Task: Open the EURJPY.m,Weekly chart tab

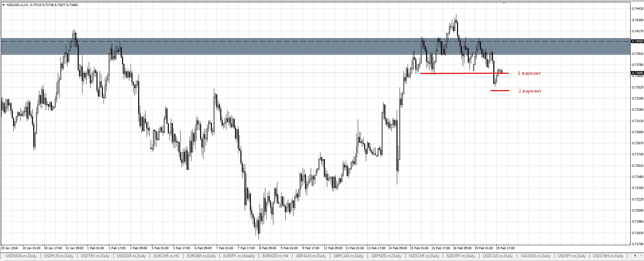Action: tap(239, 256)
